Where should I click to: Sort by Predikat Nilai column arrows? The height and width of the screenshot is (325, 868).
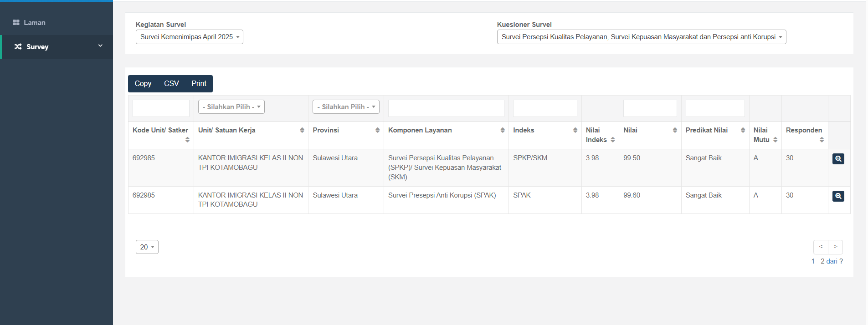tap(743, 130)
